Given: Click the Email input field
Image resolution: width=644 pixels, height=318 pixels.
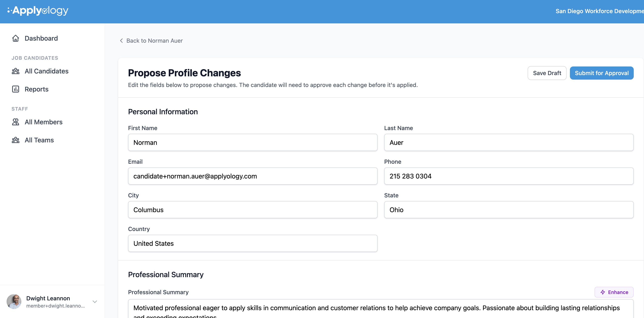Looking at the screenshot, I should (253, 176).
